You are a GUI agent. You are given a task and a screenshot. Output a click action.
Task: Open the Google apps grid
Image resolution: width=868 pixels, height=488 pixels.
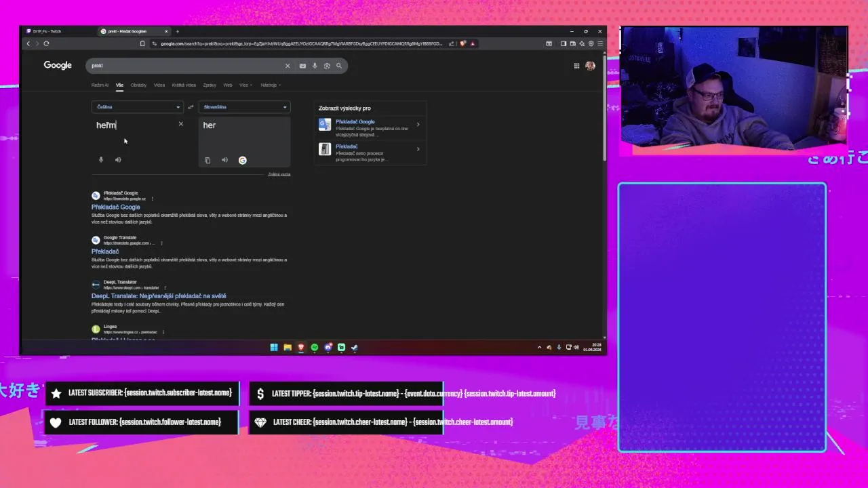pos(576,66)
